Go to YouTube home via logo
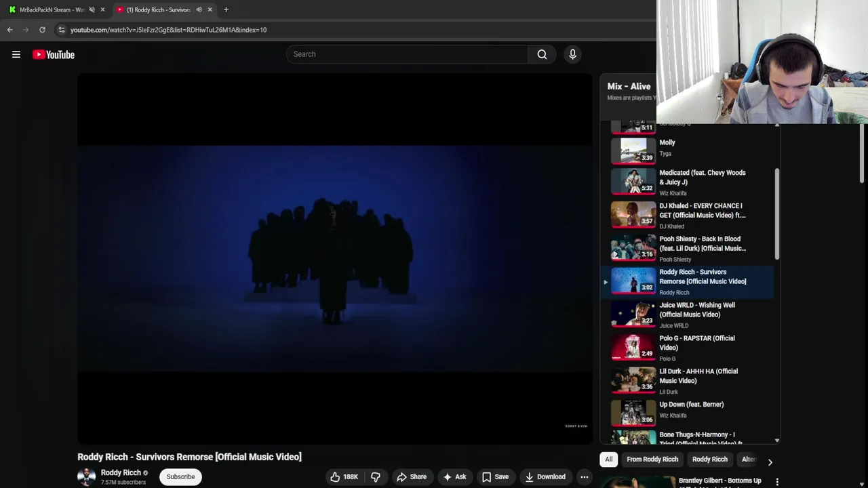The image size is (868, 488). (x=54, y=54)
